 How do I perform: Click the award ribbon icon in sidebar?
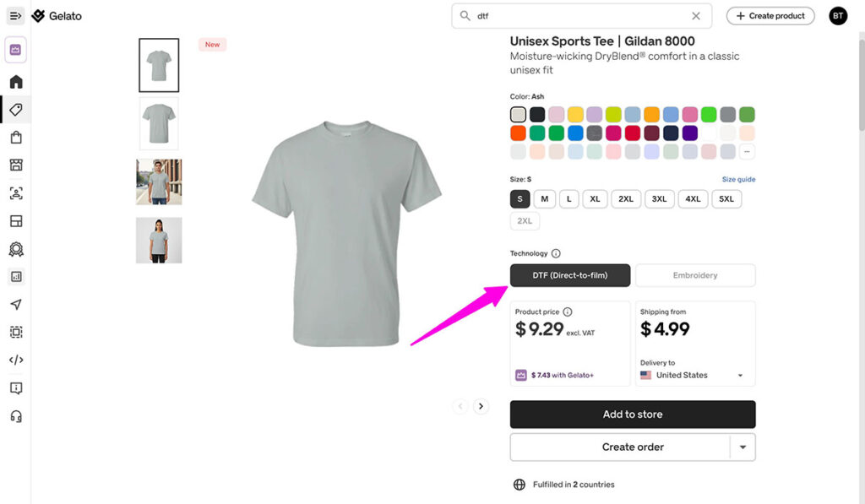click(16, 249)
